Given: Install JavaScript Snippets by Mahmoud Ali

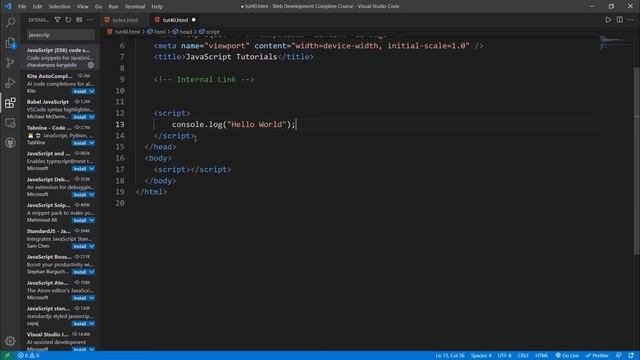Looking at the screenshot, I should tap(80, 220).
